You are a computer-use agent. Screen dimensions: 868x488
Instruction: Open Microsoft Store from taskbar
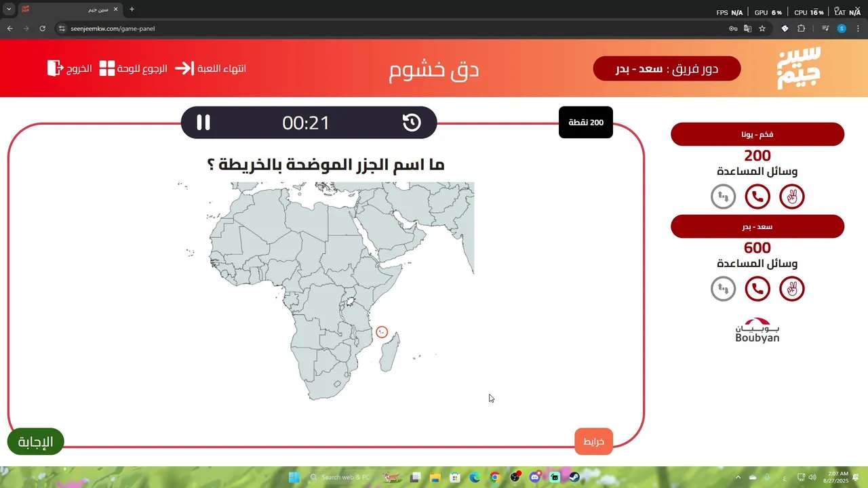[455, 477]
